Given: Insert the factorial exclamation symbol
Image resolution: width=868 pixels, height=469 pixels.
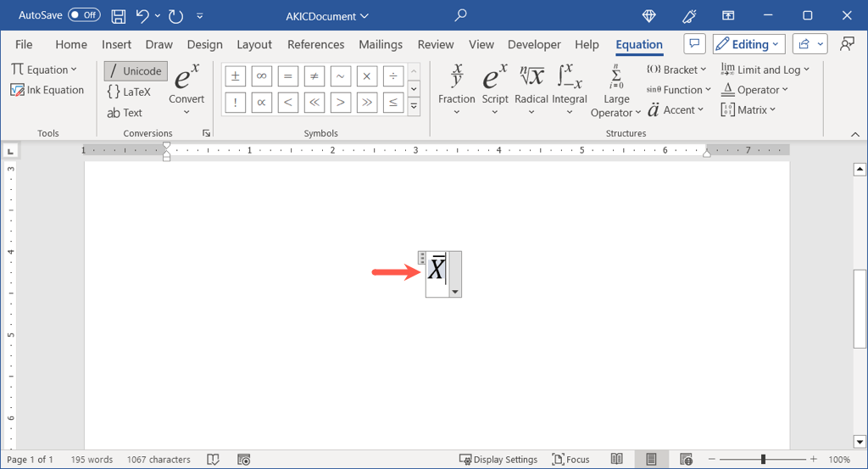Looking at the screenshot, I should tap(236, 103).
